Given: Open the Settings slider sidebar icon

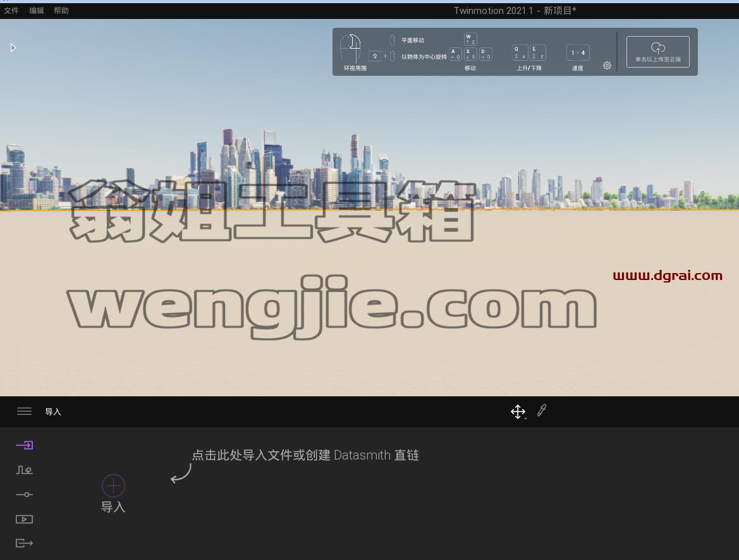Looking at the screenshot, I should click(x=24, y=494).
